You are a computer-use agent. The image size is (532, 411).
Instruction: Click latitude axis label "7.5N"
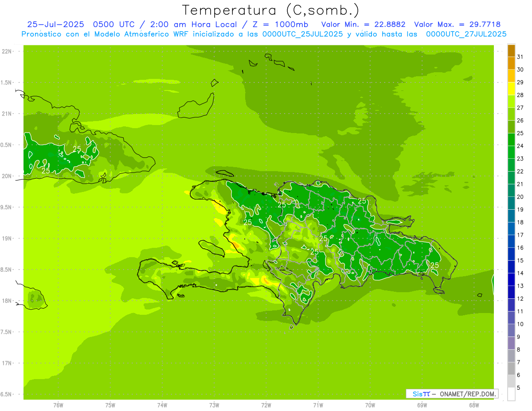click(6, 332)
